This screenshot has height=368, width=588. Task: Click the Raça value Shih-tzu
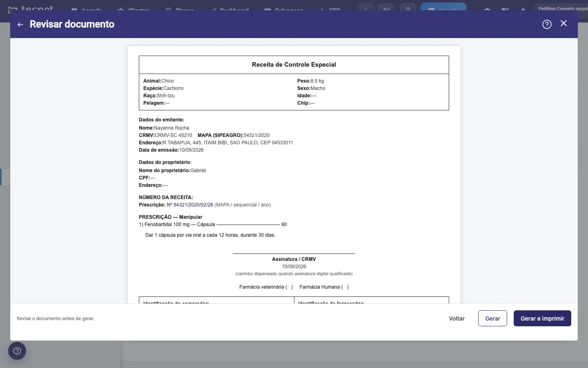166,96
